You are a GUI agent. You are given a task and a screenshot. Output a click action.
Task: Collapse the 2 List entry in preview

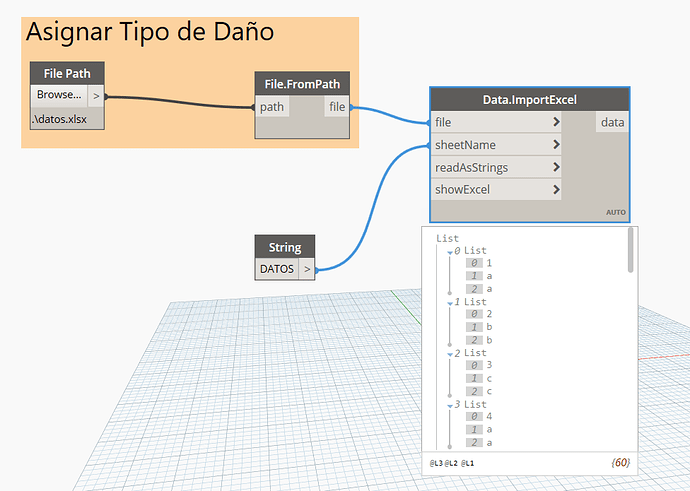[x=450, y=355]
